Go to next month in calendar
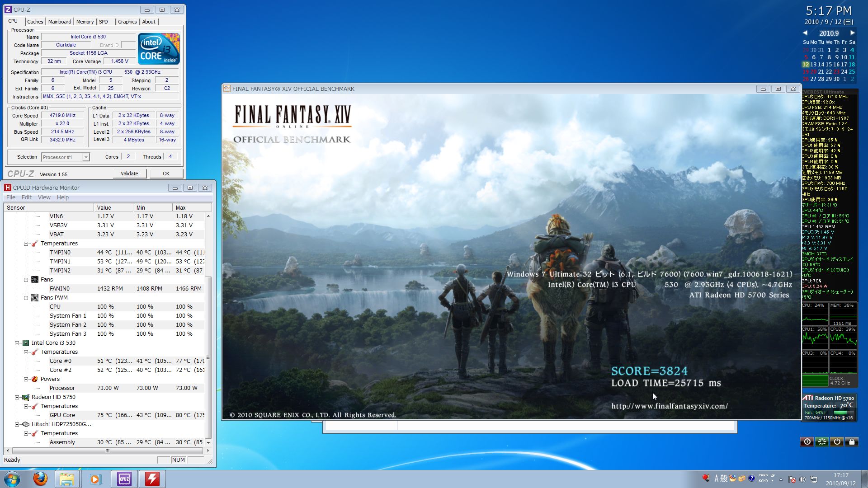This screenshot has height=488, width=868. click(x=852, y=33)
